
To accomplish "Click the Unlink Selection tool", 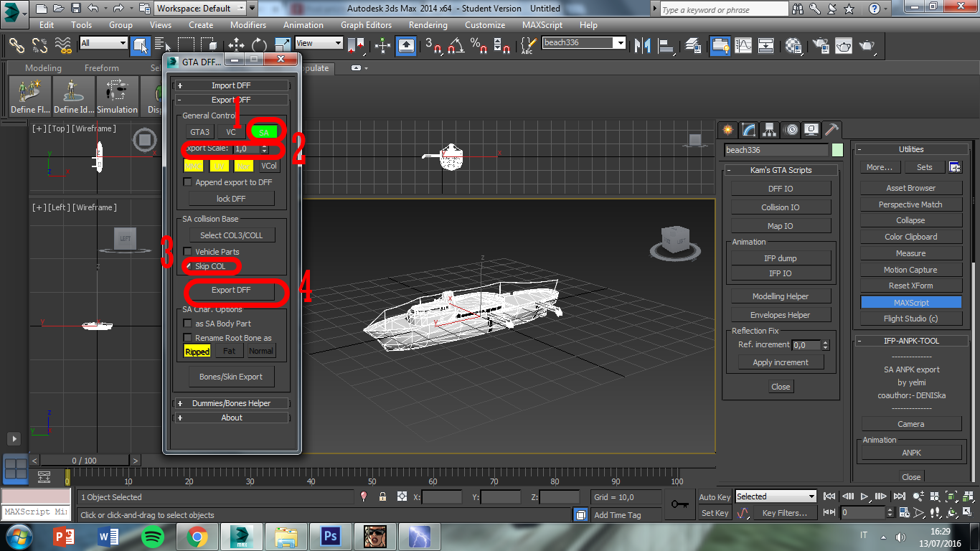I will 40,45.
